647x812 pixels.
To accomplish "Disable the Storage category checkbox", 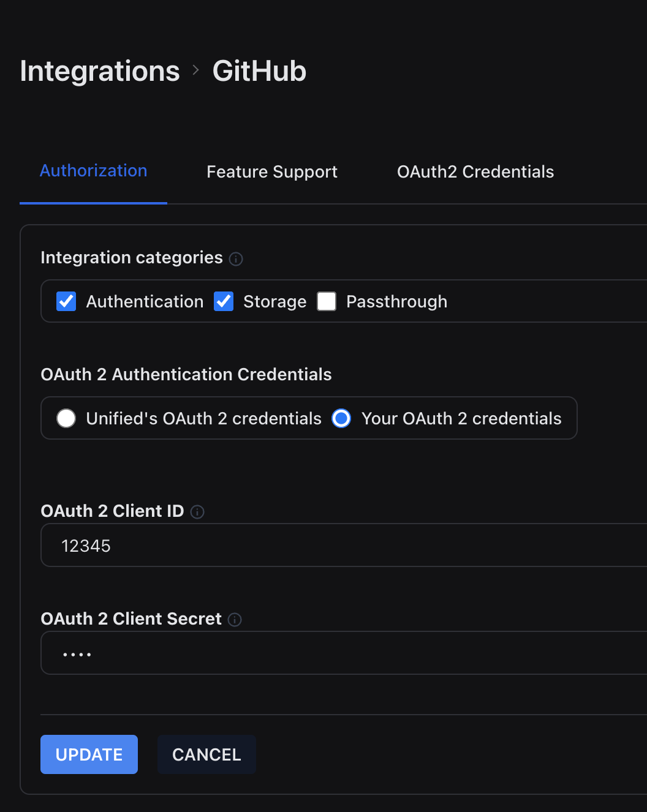I will [224, 301].
